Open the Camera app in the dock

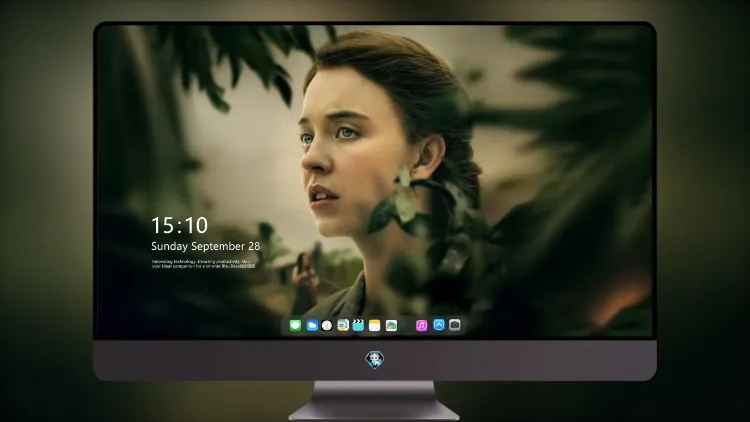click(x=455, y=325)
